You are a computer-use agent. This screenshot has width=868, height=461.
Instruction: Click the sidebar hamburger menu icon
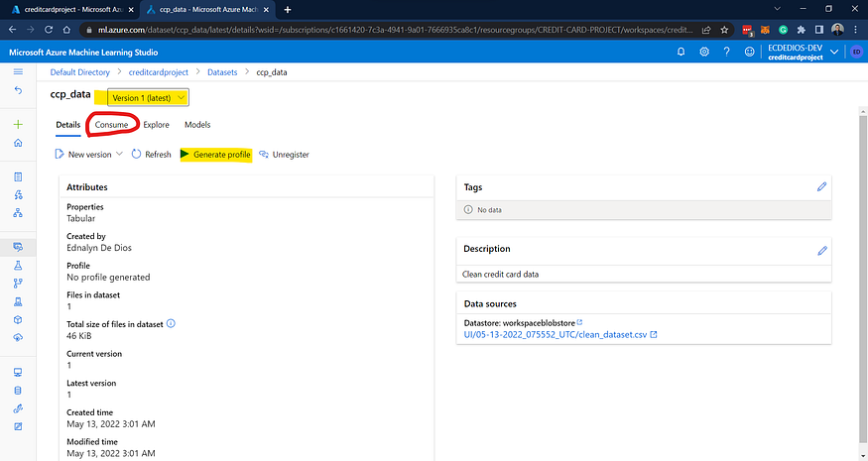pos(18,72)
